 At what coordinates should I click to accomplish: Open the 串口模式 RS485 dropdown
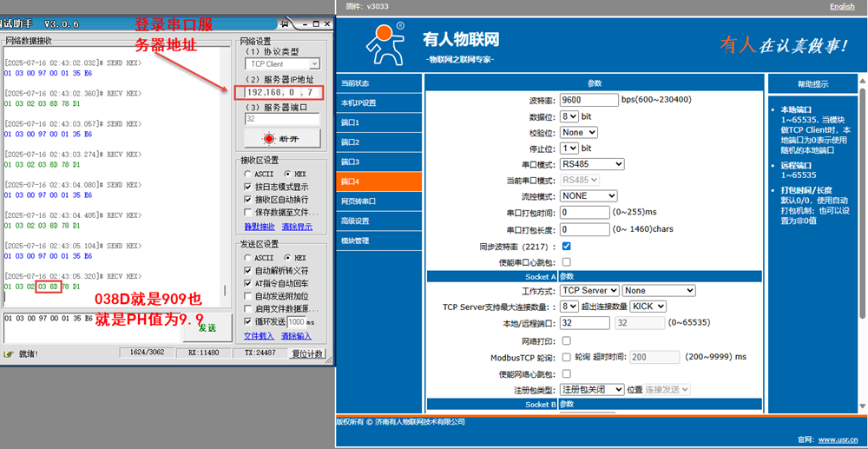click(x=592, y=164)
